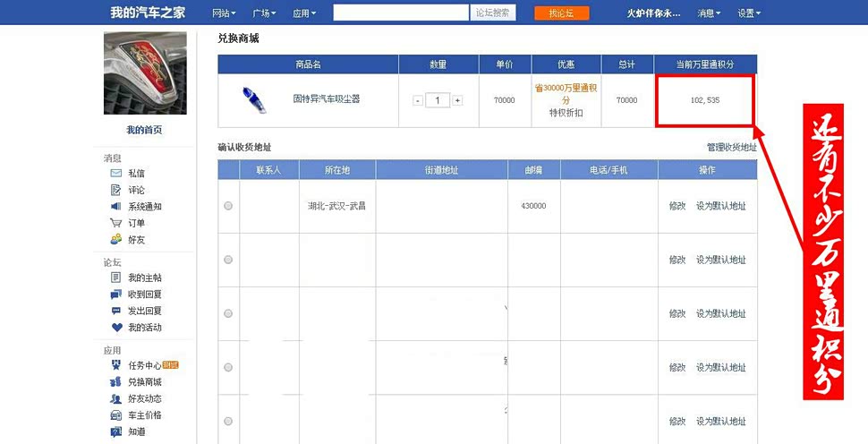Click the vacuum cleaner product image
Image resolution: width=868 pixels, height=444 pixels.
coord(254,100)
